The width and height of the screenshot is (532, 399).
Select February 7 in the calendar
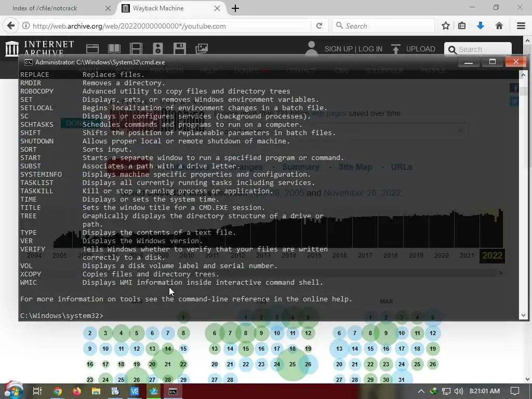[x=230, y=333]
